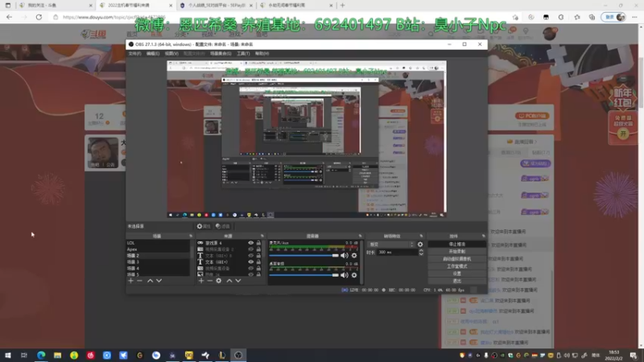The image size is (644, 362).
Task: Hide the 游戏源 4 source
Action: pyautogui.click(x=250, y=243)
